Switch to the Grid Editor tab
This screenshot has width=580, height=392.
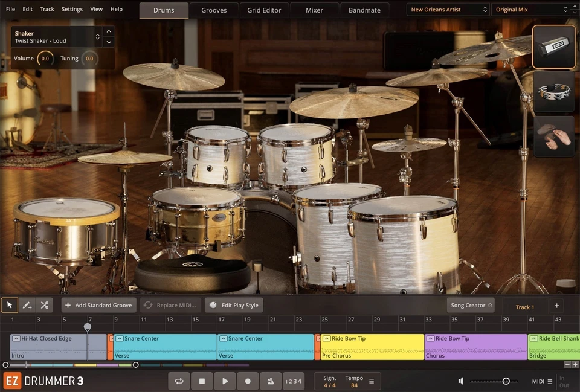coord(264,10)
